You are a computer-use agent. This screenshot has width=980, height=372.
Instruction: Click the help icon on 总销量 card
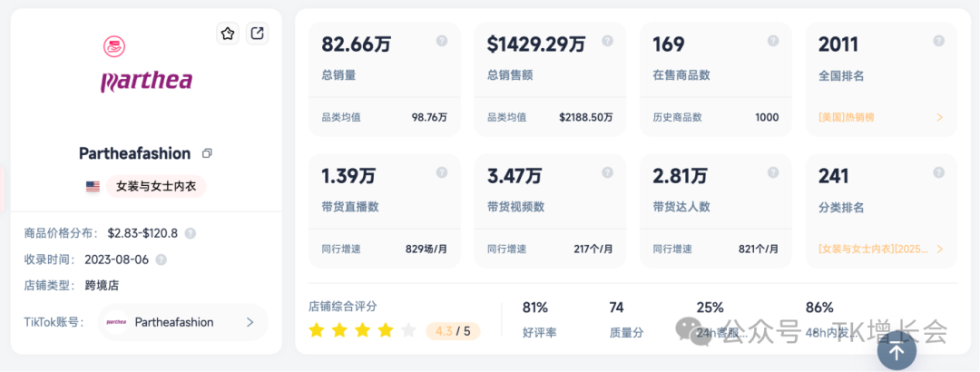tap(442, 41)
